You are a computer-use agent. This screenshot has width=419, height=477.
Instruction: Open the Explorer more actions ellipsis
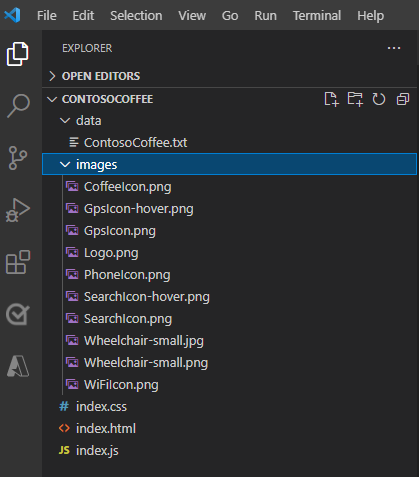(394, 48)
